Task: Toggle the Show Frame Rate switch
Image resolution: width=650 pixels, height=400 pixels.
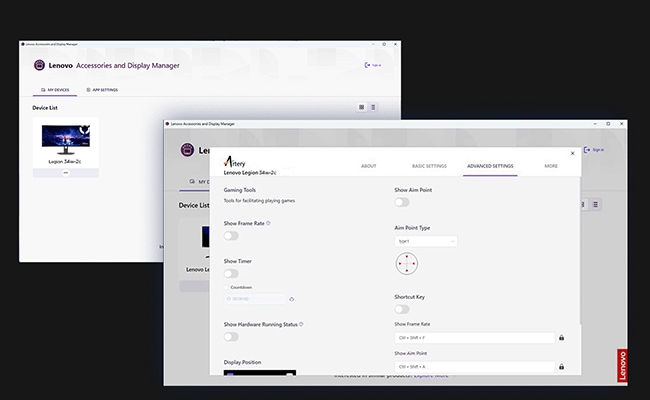Action: [231, 236]
